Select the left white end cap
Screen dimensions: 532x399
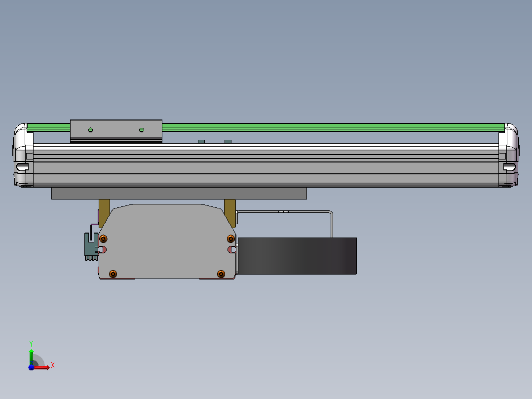point(23,155)
